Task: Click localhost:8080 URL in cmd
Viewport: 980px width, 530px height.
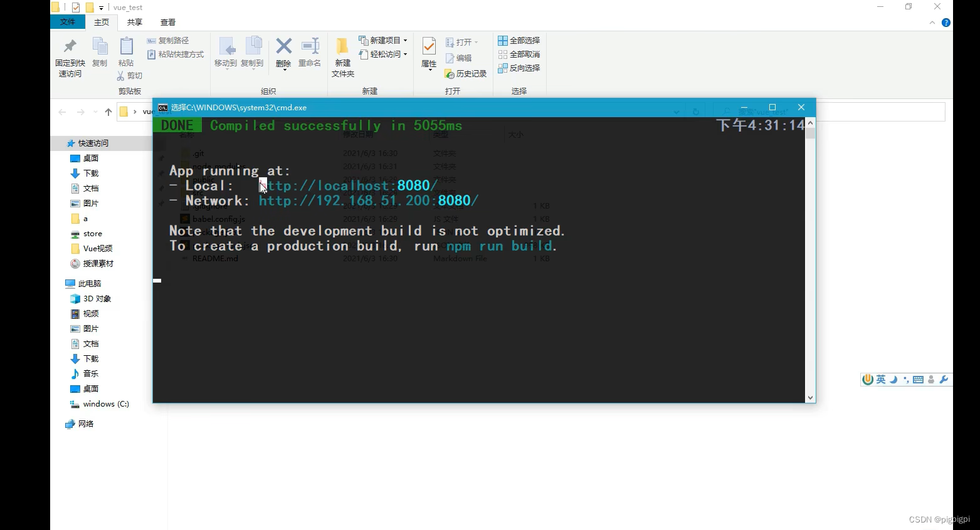Action: 347,185
